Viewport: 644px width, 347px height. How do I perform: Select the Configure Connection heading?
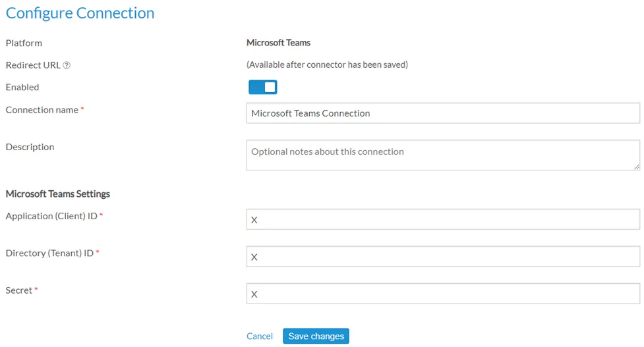[80, 13]
